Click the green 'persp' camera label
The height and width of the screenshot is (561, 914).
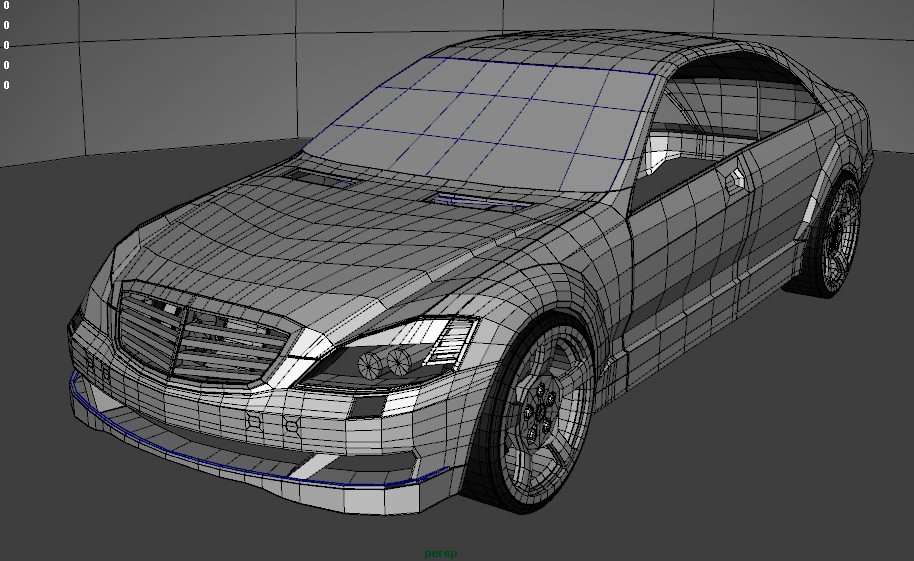(x=441, y=553)
